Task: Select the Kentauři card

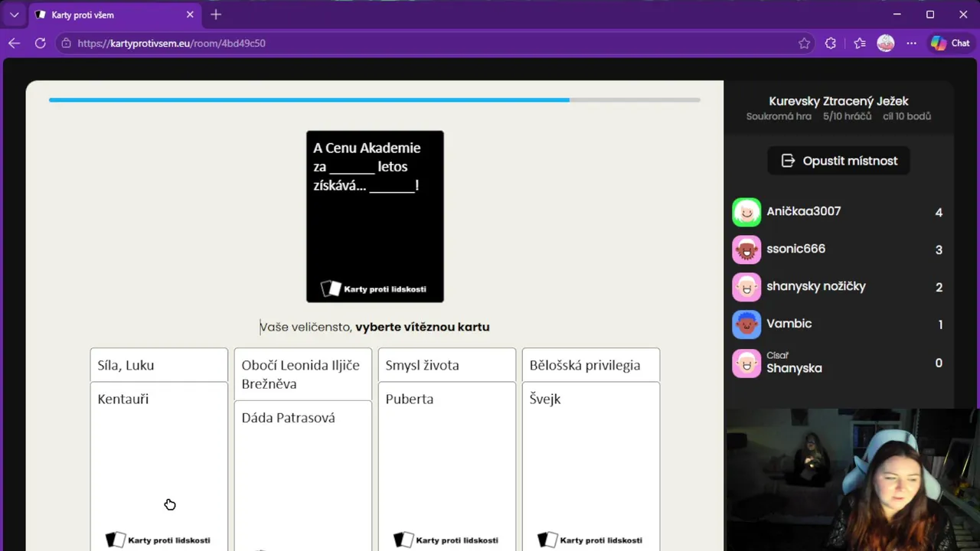Action: (x=159, y=467)
